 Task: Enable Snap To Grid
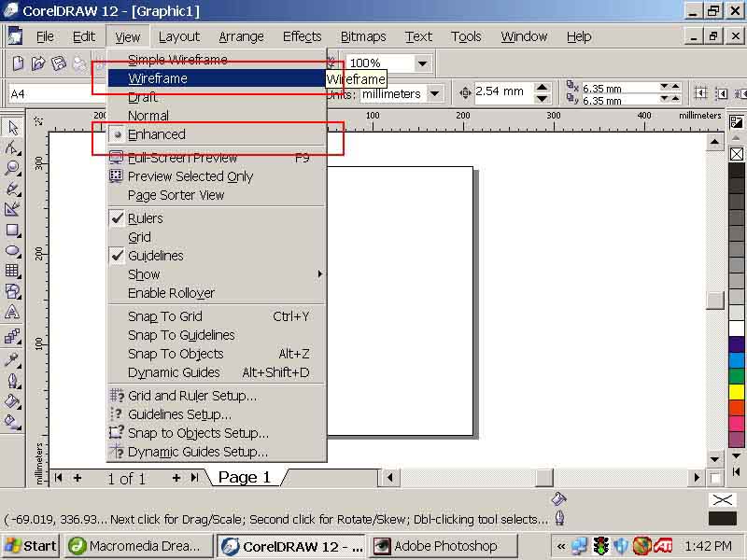tap(218, 316)
